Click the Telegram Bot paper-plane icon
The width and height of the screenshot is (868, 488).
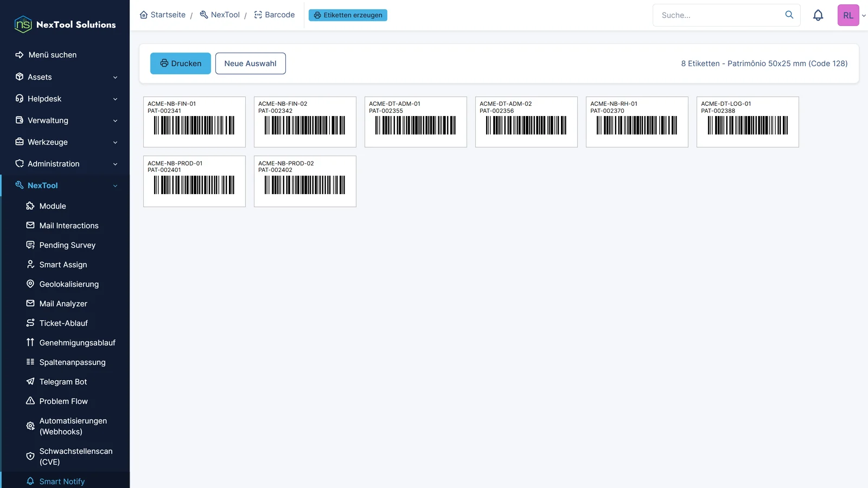point(30,382)
